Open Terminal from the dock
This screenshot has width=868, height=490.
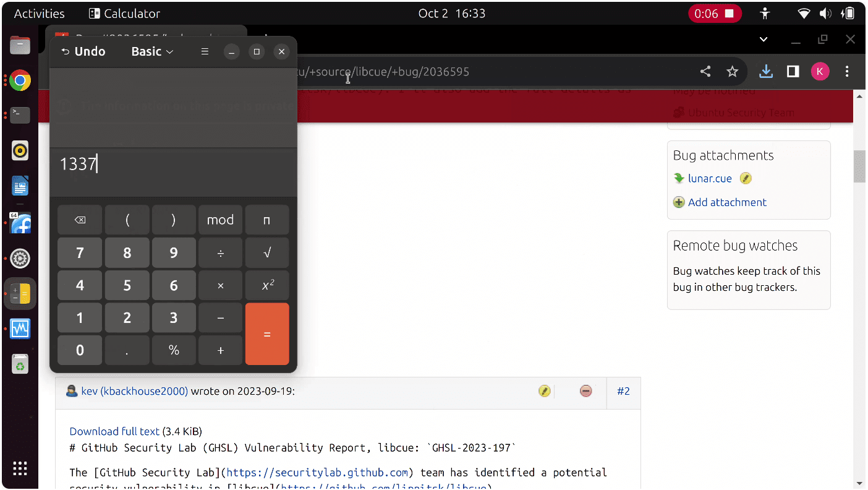(x=20, y=115)
